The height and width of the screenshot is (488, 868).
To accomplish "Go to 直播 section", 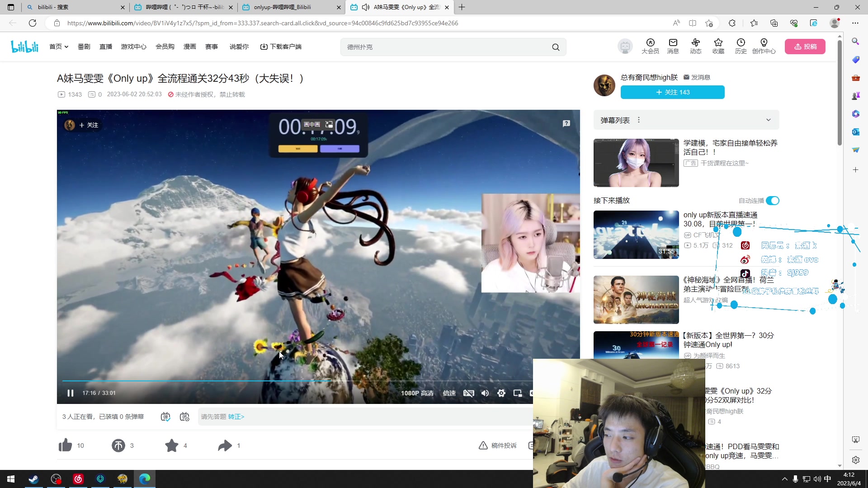I will point(106,47).
